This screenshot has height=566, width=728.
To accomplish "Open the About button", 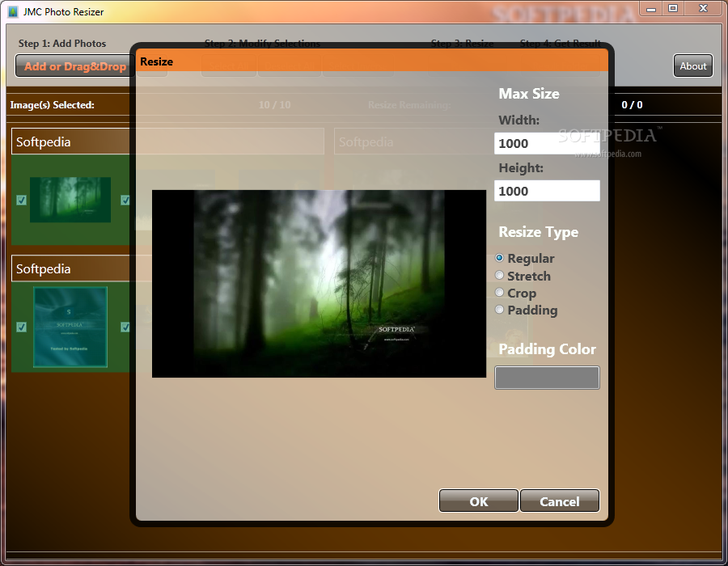I will [x=692, y=65].
